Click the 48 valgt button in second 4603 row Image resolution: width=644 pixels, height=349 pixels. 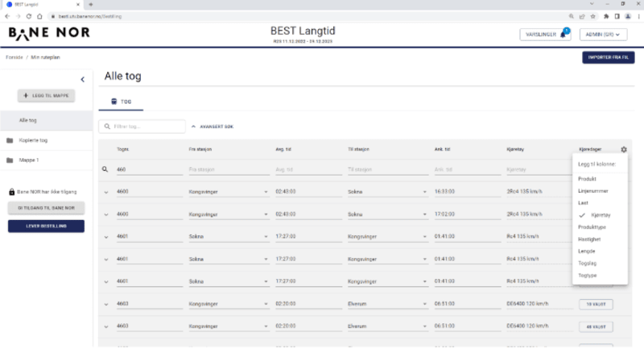[596, 326]
